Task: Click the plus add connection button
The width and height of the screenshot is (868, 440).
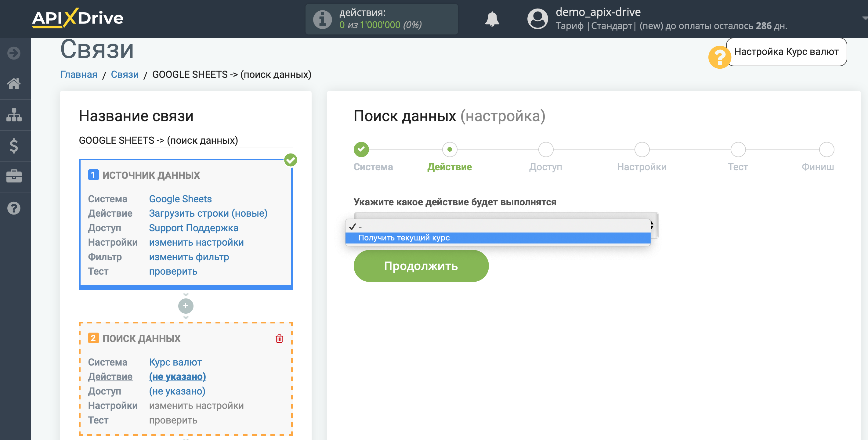Action: pos(186,306)
